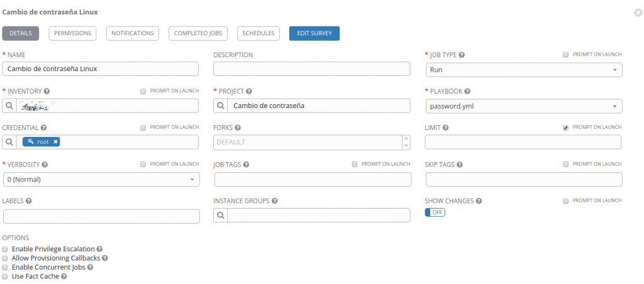
Task: Check Enable Concurrent Jobs
Action: click(x=5, y=268)
